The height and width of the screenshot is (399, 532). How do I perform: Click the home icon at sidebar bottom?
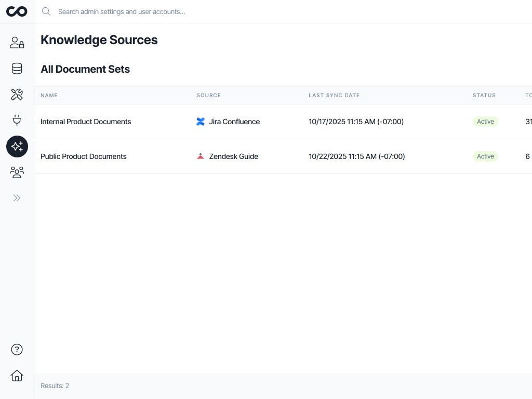(17, 376)
